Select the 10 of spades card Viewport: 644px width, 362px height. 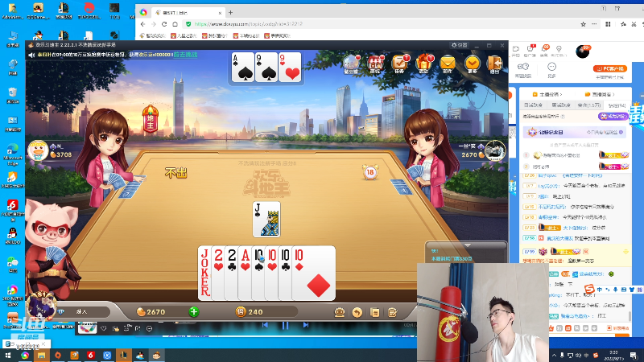[x=258, y=273]
